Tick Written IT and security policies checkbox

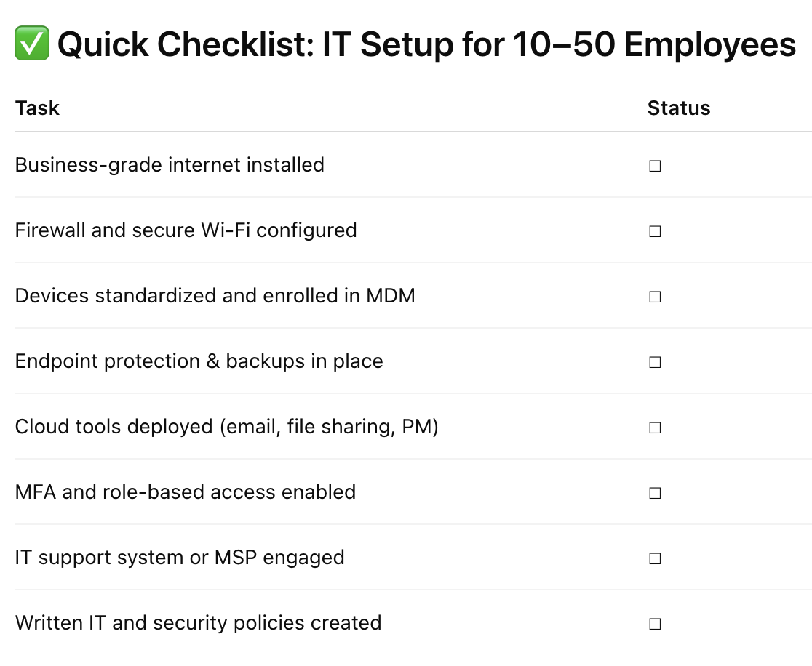[x=655, y=624]
